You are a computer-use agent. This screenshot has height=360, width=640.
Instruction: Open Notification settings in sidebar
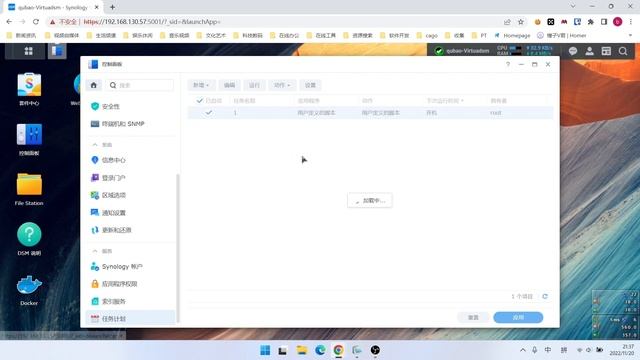[x=113, y=213]
